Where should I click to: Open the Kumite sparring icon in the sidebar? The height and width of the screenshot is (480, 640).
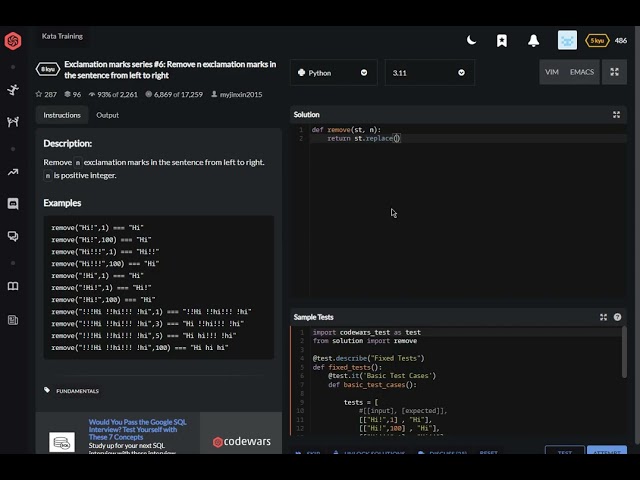[13, 122]
